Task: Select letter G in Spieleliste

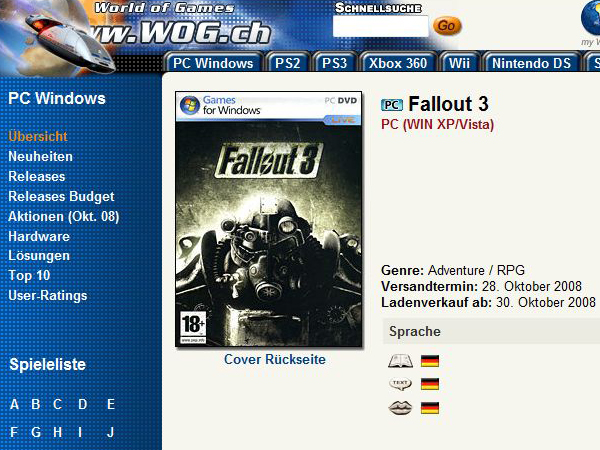Action: tap(36, 432)
